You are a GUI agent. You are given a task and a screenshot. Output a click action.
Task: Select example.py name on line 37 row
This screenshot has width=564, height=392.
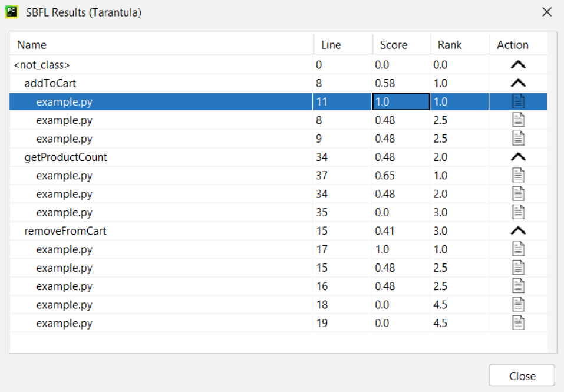pyautogui.click(x=64, y=176)
